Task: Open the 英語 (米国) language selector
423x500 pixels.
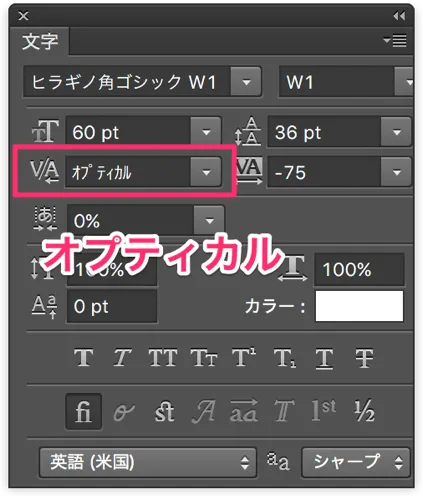Action: (x=148, y=462)
